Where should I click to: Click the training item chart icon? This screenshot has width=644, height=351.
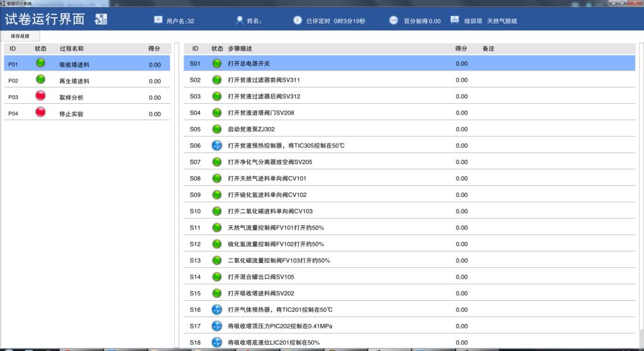455,20
